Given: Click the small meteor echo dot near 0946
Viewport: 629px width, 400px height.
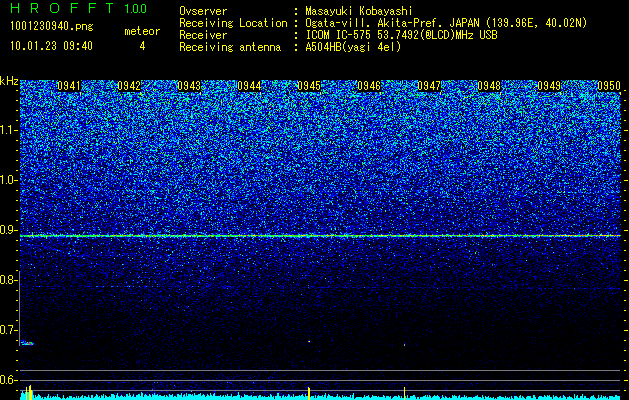Looking at the screenshot, I should (x=404, y=345).
